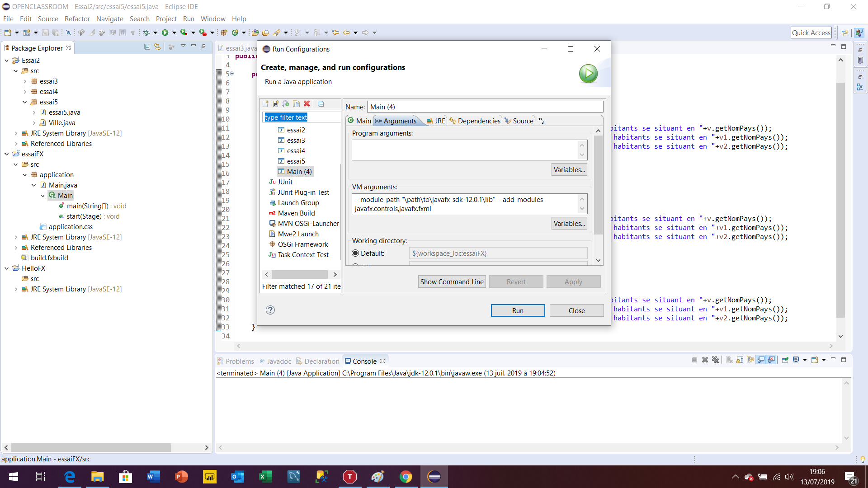Click the Save icon in main toolbar
The height and width of the screenshot is (488, 868).
tap(45, 33)
